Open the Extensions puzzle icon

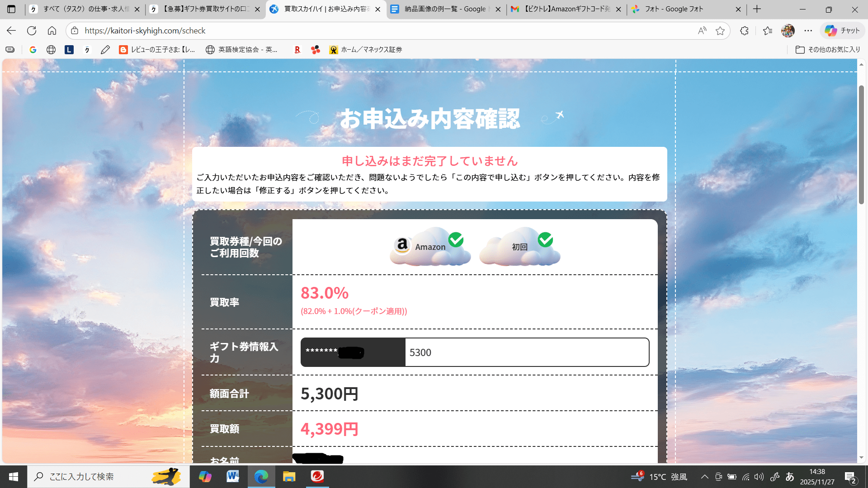(x=744, y=31)
